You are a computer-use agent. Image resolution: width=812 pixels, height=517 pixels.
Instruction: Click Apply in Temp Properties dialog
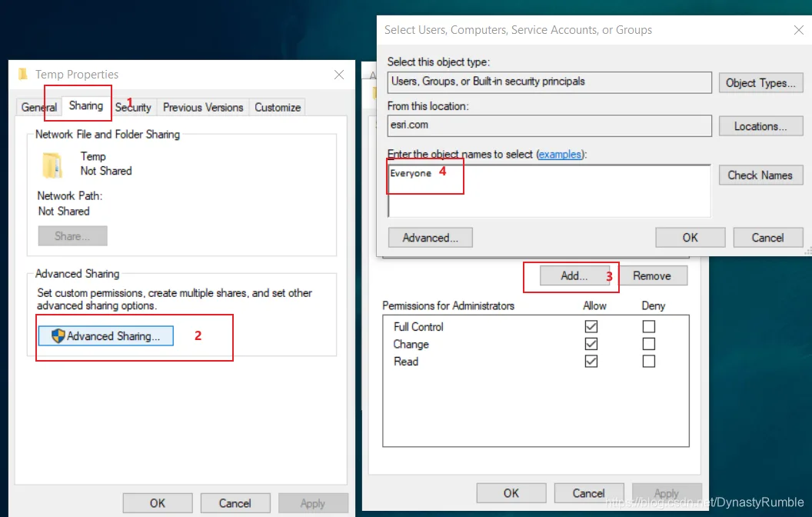313,503
